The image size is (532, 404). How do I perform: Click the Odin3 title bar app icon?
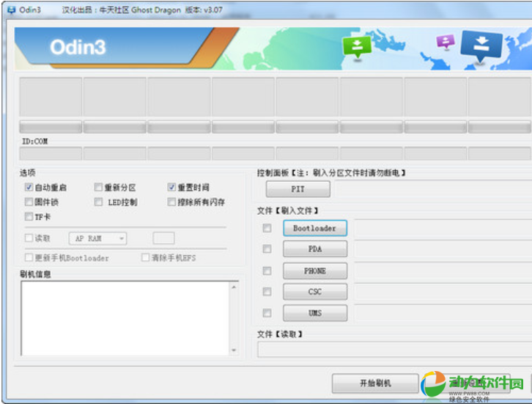(x=11, y=10)
